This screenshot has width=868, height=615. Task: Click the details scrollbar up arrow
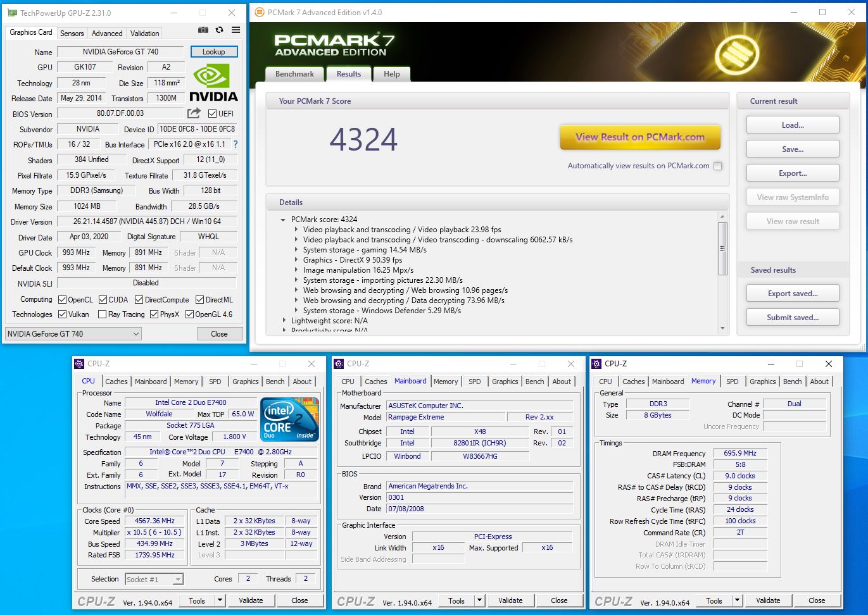tap(722, 216)
